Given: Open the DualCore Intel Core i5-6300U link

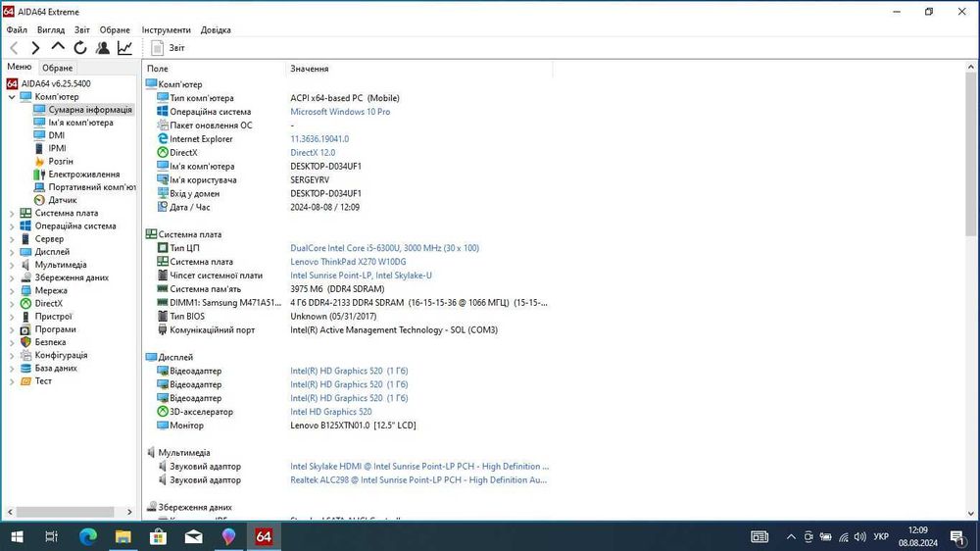Looking at the screenshot, I should 384,248.
